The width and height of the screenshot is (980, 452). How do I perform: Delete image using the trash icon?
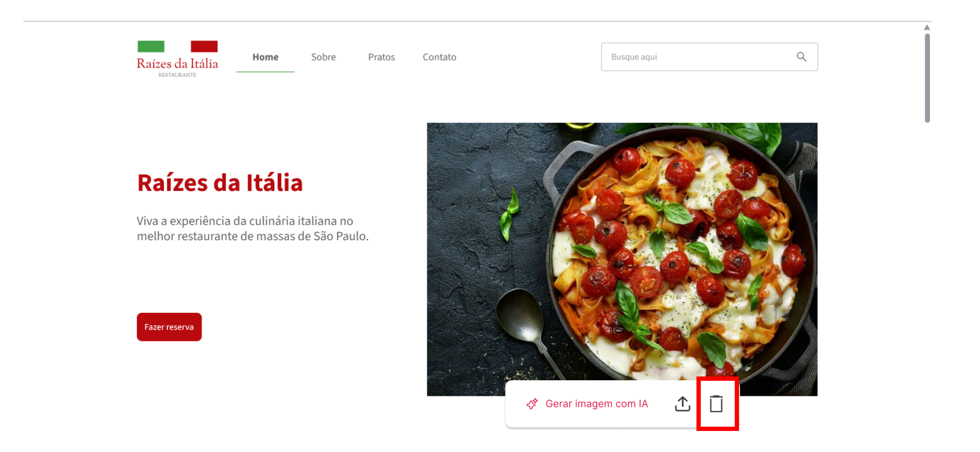[x=716, y=403]
